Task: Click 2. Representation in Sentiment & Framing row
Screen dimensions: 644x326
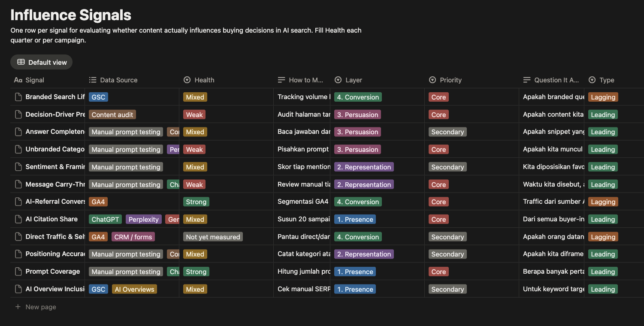Action: pos(364,167)
